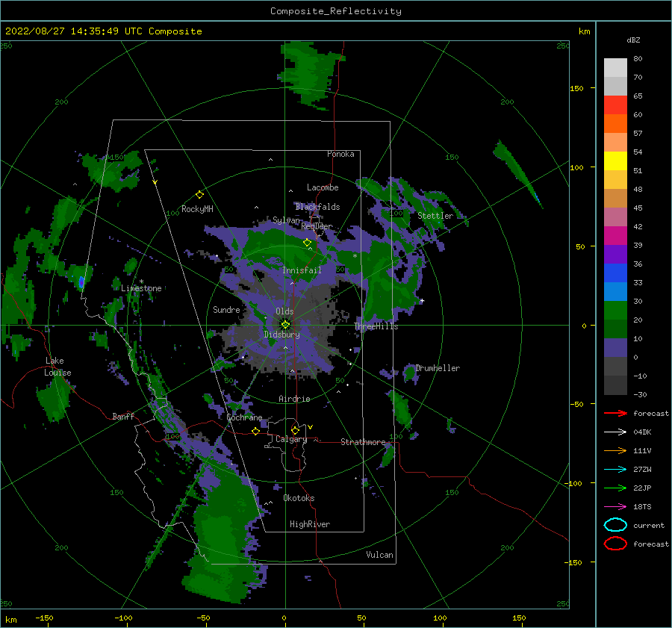Select the Cochrane label
The width and height of the screenshot is (672, 628).
tap(244, 417)
